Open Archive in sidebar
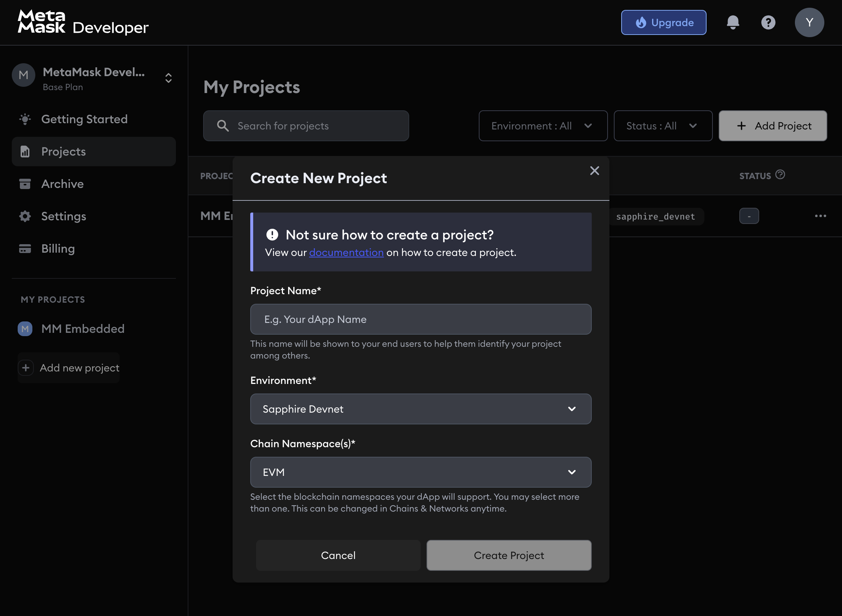 tap(93, 184)
